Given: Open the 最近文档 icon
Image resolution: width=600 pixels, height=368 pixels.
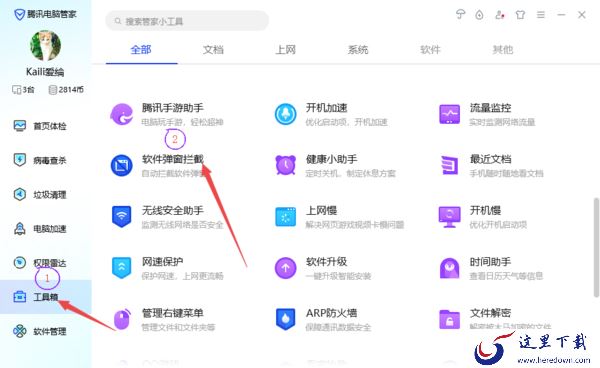Looking at the screenshot, I should point(449,165).
